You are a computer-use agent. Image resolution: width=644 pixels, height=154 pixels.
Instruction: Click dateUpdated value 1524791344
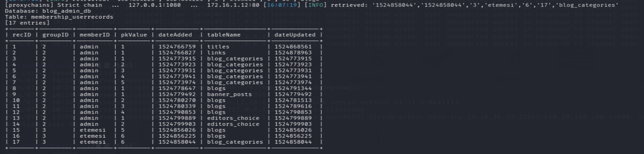click(x=293, y=88)
